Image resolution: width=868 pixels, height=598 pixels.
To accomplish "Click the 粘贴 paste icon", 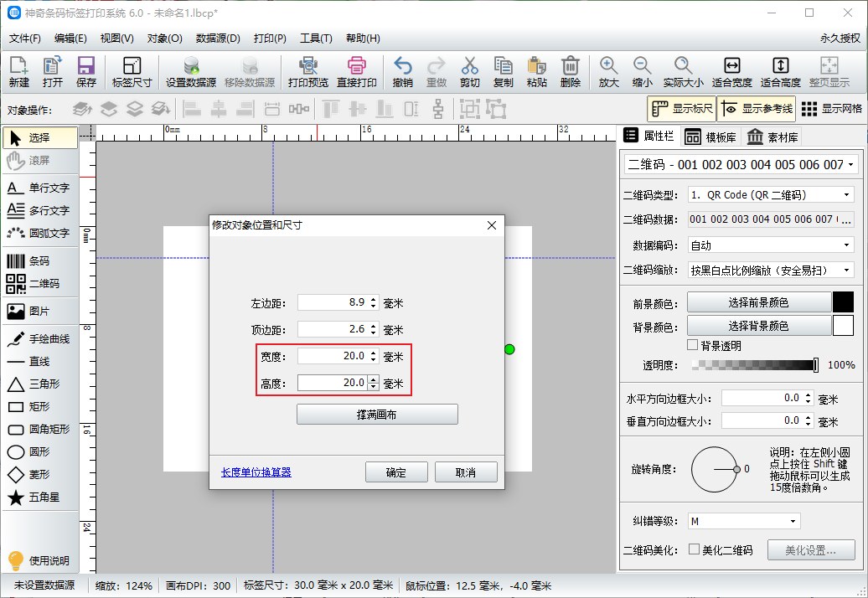I will pyautogui.click(x=536, y=72).
